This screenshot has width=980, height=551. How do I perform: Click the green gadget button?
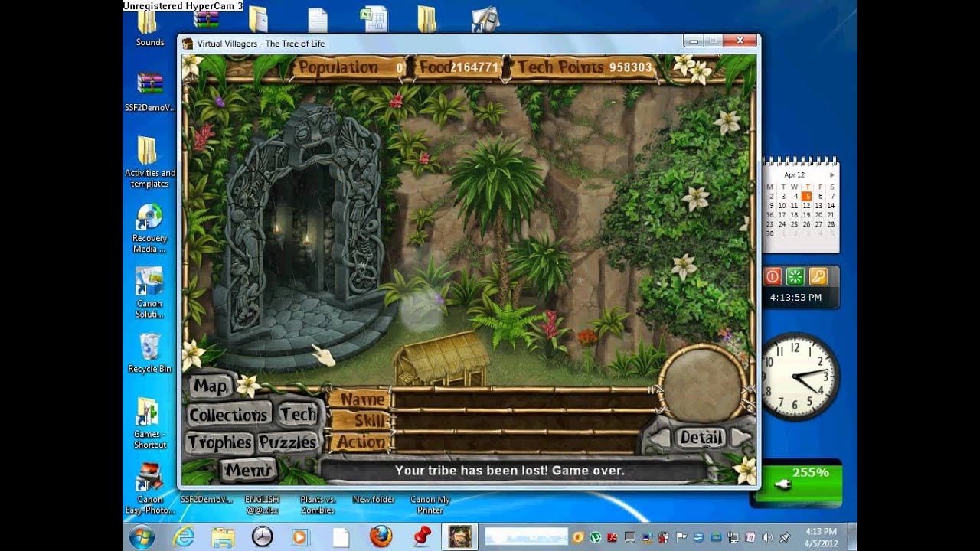point(795,276)
